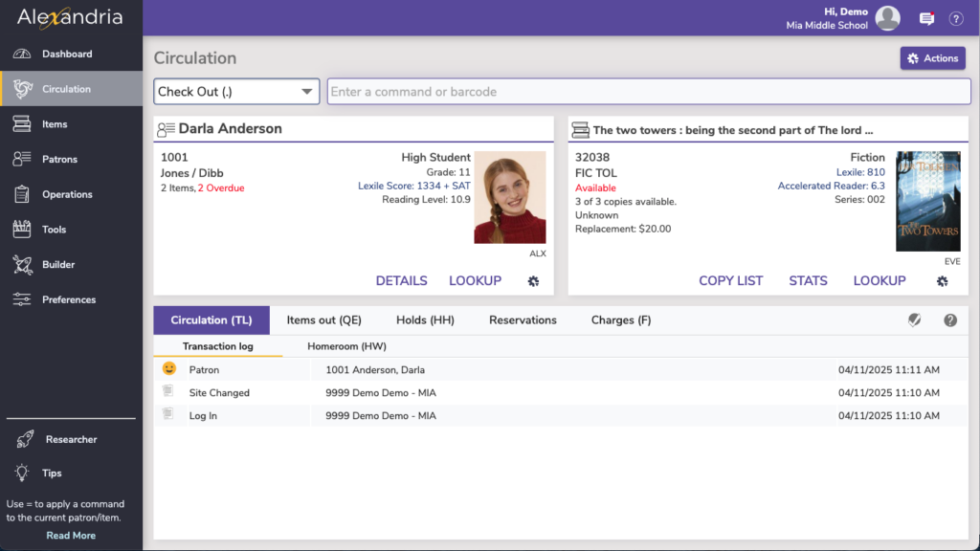
Task: Click the Read More tips link
Action: coord(71,536)
